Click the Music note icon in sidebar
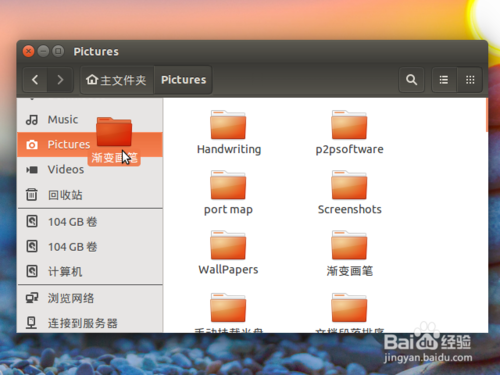Viewport: 500px width, 375px height. 32,119
